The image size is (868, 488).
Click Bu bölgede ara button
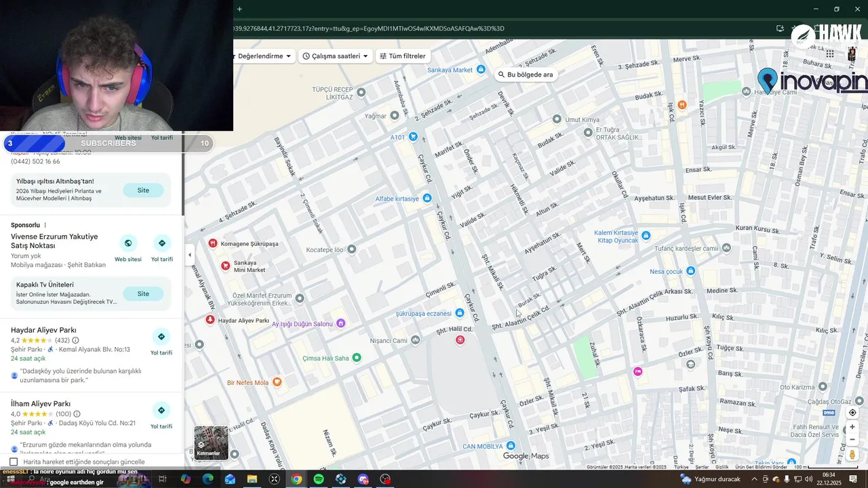(526, 75)
